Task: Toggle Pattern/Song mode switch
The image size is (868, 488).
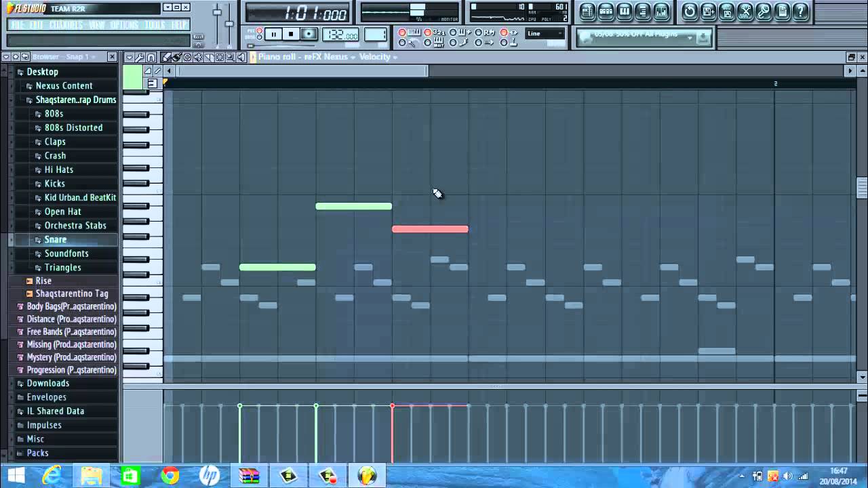Action: click(x=259, y=35)
